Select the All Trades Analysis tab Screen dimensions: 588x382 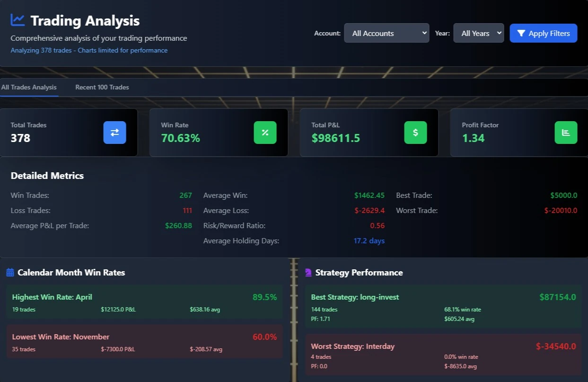[28, 87]
